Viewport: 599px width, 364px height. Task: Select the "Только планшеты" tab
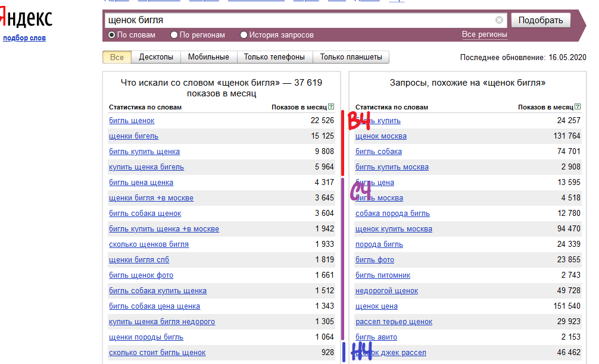351,57
